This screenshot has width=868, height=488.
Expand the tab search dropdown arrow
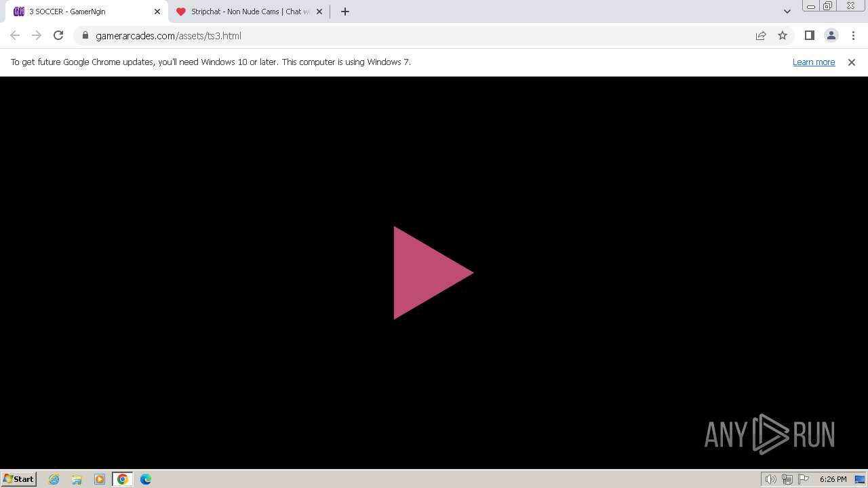coord(787,12)
